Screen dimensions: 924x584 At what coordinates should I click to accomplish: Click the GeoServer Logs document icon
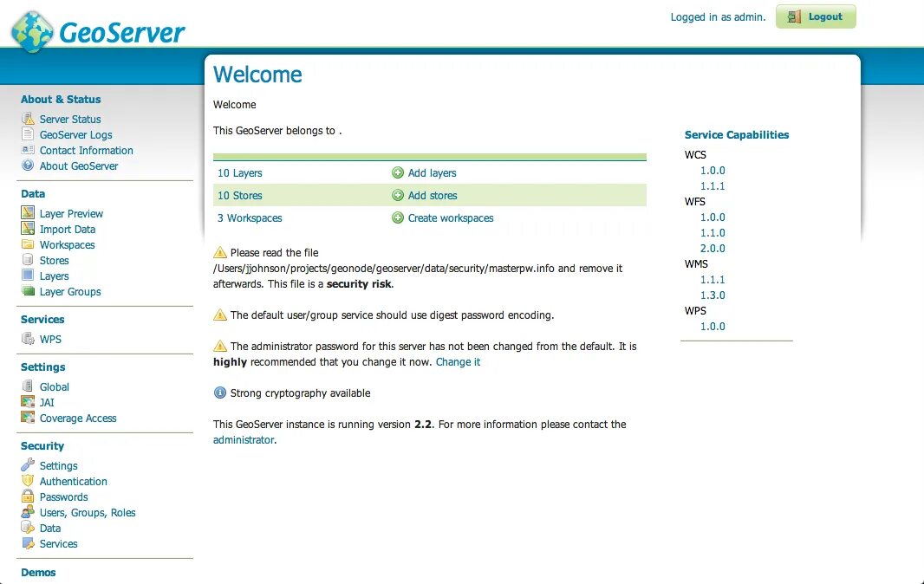point(28,134)
